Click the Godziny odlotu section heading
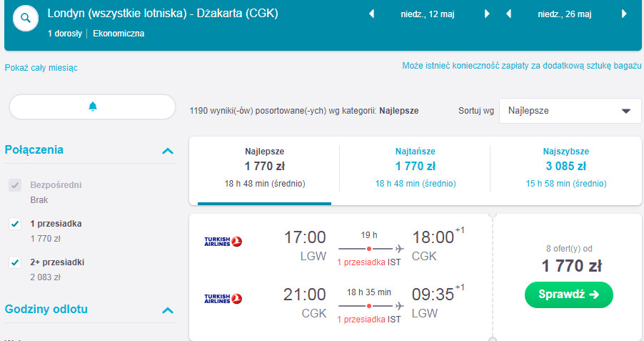 tap(46, 310)
